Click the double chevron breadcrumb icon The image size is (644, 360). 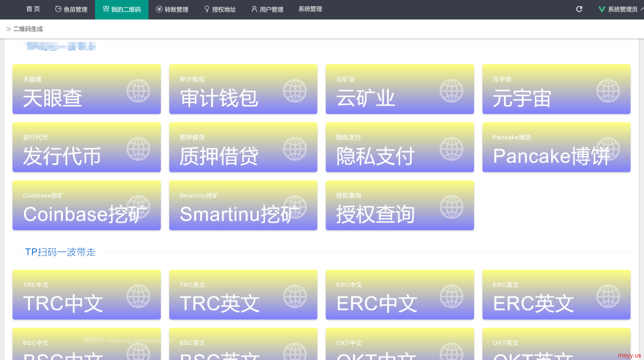pos(9,29)
